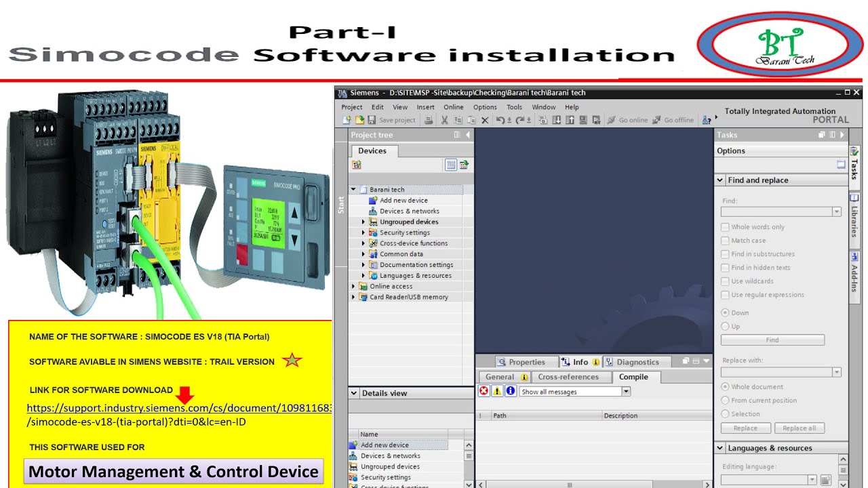Viewport: 868px width, 488px height.
Task: Show errors with the red error filter
Action: [484, 391]
